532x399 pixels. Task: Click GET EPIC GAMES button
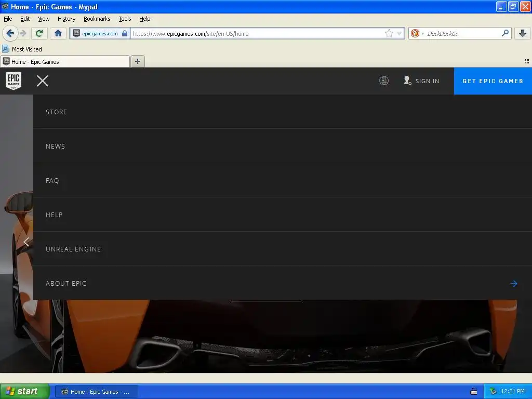493,81
